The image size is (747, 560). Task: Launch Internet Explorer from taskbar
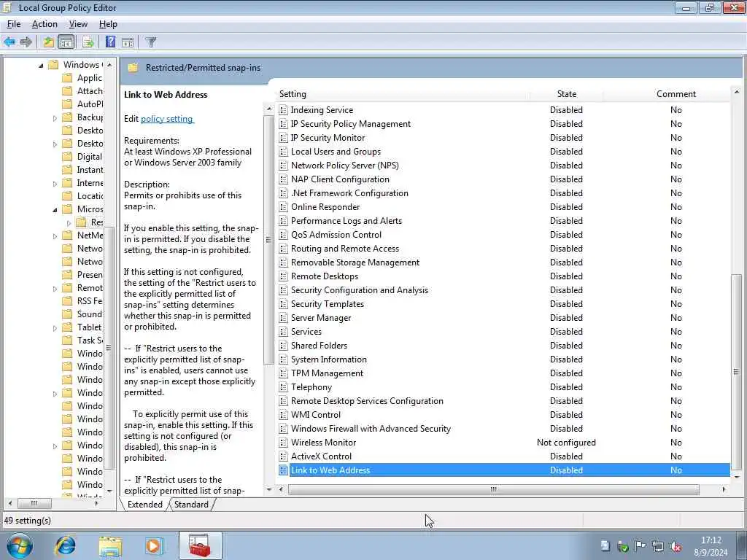tap(65, 545)
